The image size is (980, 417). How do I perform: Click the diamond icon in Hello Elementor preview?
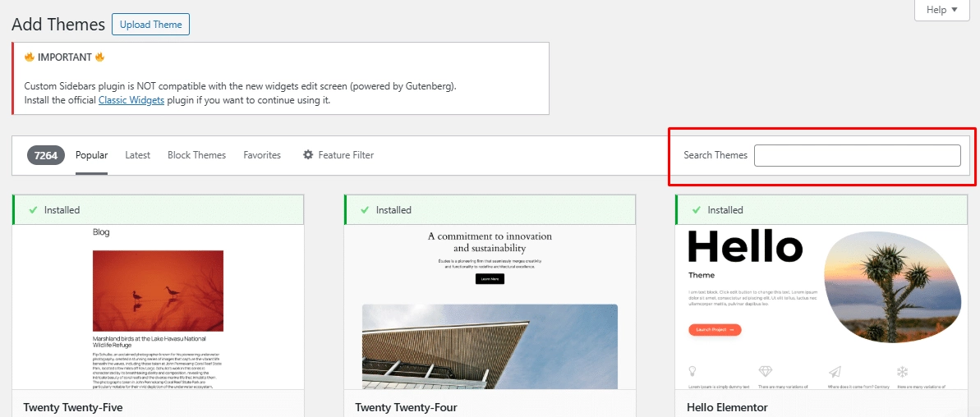tap(765, 371)
